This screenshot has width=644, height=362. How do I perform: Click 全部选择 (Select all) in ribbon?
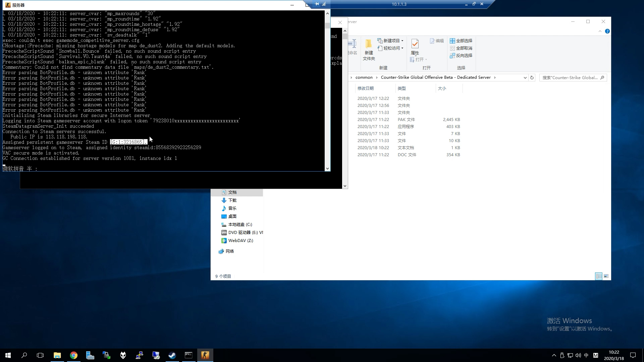[x=461, y=41]
